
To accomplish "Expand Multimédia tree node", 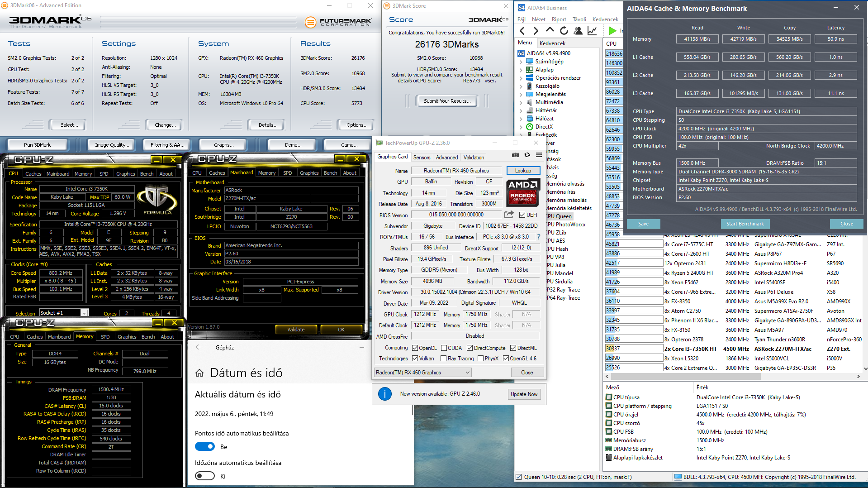I will click(521, 102).
